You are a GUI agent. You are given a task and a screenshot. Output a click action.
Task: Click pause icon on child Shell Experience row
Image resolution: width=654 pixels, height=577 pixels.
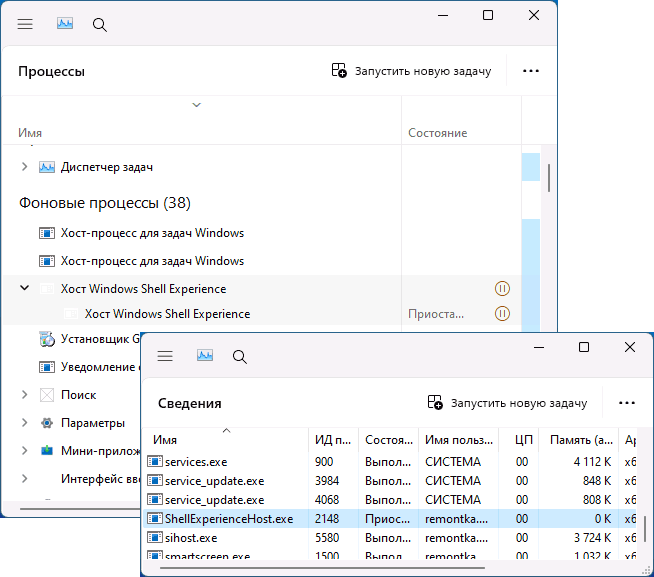(x=502, y=313)
